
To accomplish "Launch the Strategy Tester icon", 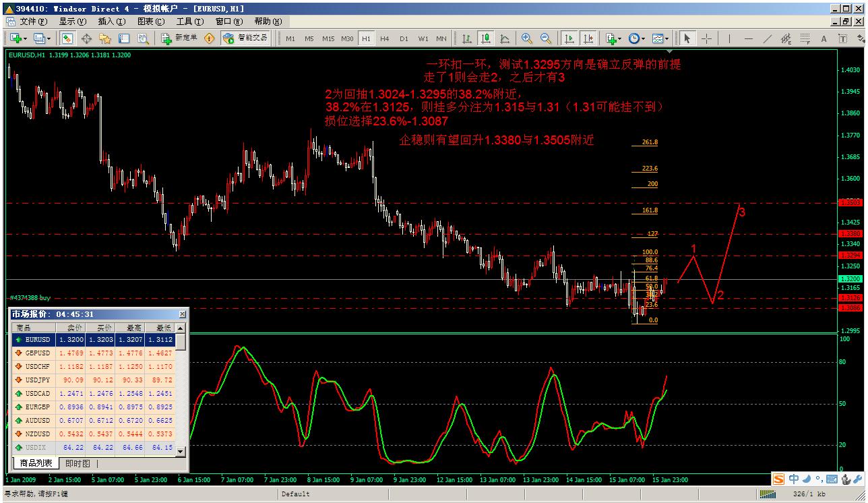I will pos(144,38).
